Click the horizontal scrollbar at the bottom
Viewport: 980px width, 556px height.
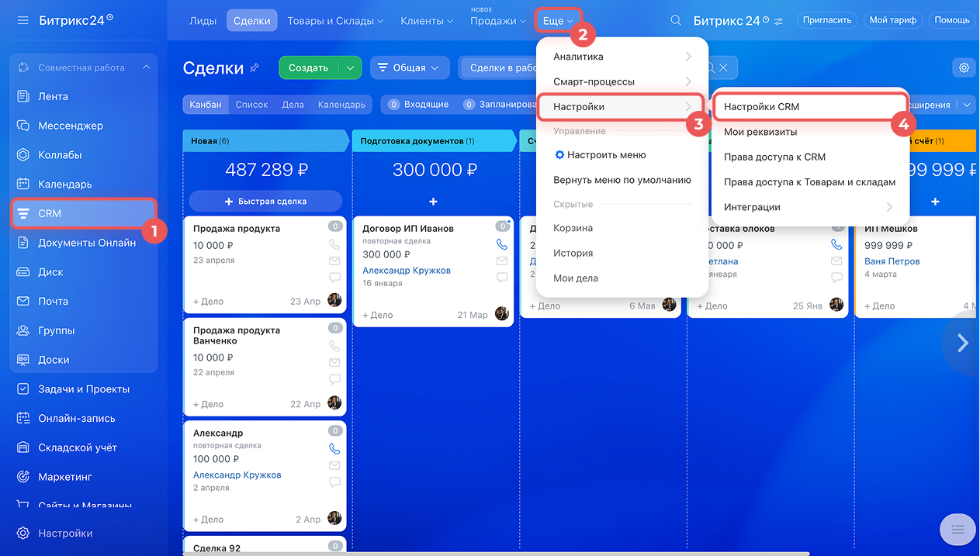(x=497, y=553)
